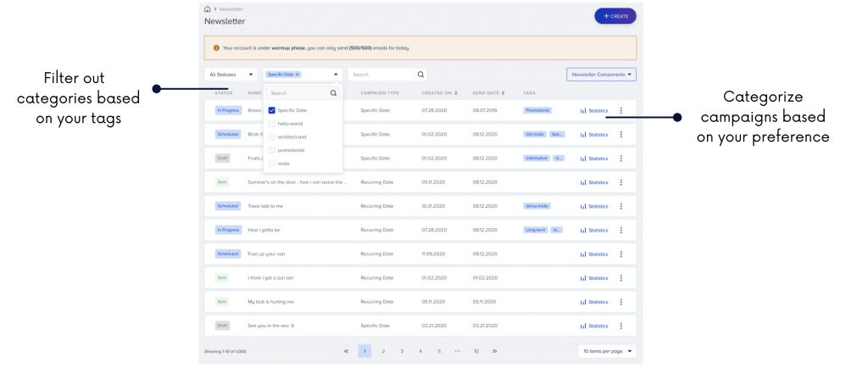The height and width of the screenshot is (368, 868).
Task: Jump to first page with double-left arrow
Action: [346, 351]
